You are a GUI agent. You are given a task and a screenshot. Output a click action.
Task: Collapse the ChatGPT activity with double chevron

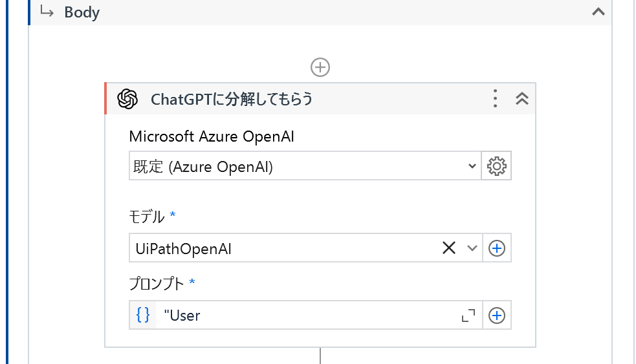[x=522, y=99]
